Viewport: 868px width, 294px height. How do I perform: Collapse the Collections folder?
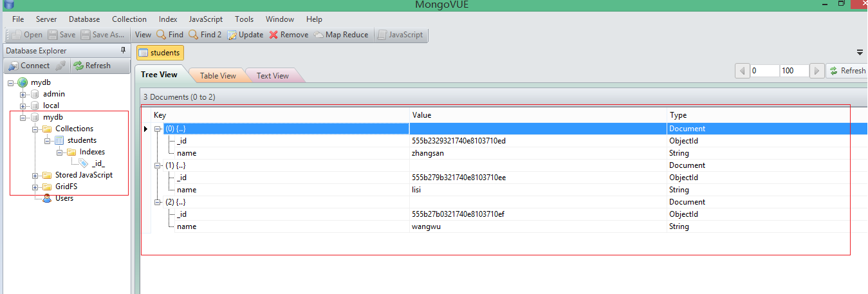pos(35,129)
